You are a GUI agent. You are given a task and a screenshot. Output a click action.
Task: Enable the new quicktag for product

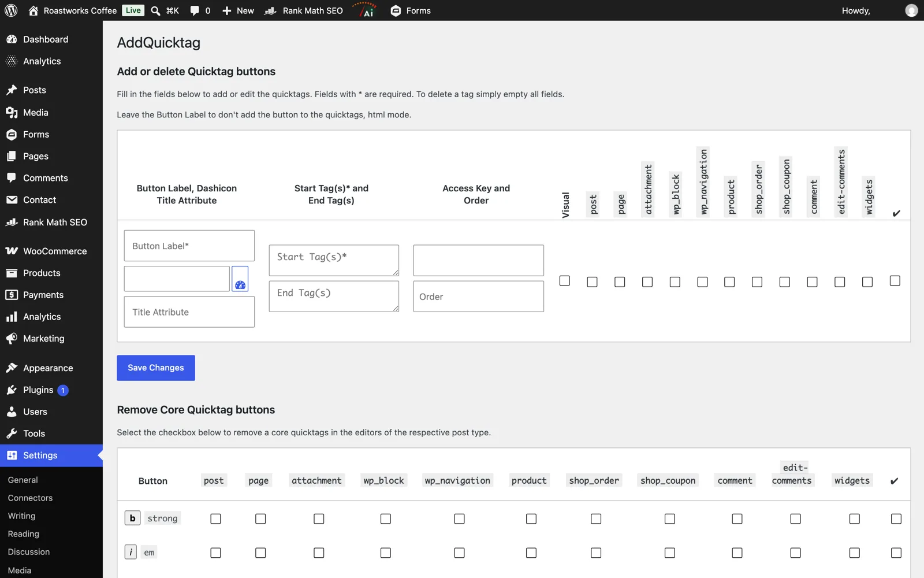[x=729, y=282]
